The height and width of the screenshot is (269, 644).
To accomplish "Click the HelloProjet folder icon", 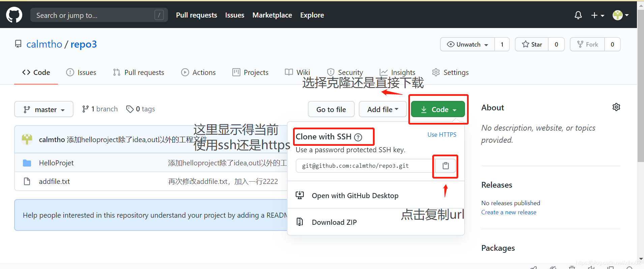I will [x=27, y=163].
